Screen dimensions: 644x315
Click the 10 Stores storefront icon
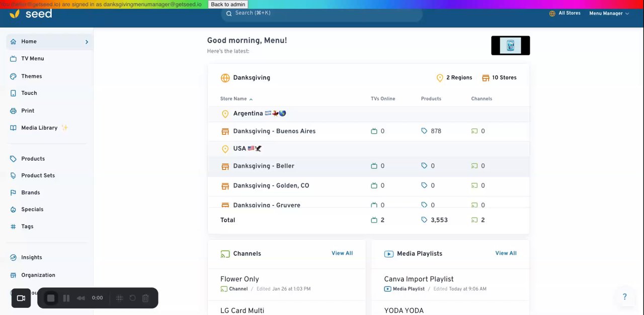pos(486,78)
